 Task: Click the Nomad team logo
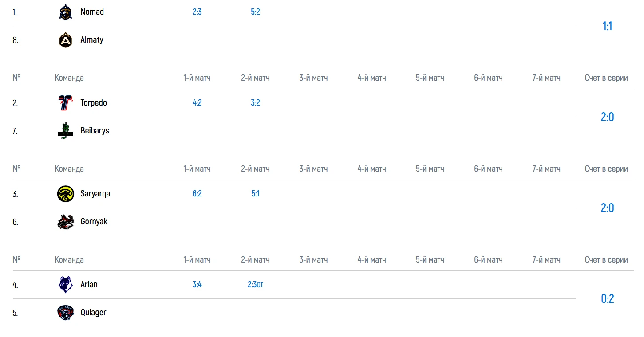(65, 12)
